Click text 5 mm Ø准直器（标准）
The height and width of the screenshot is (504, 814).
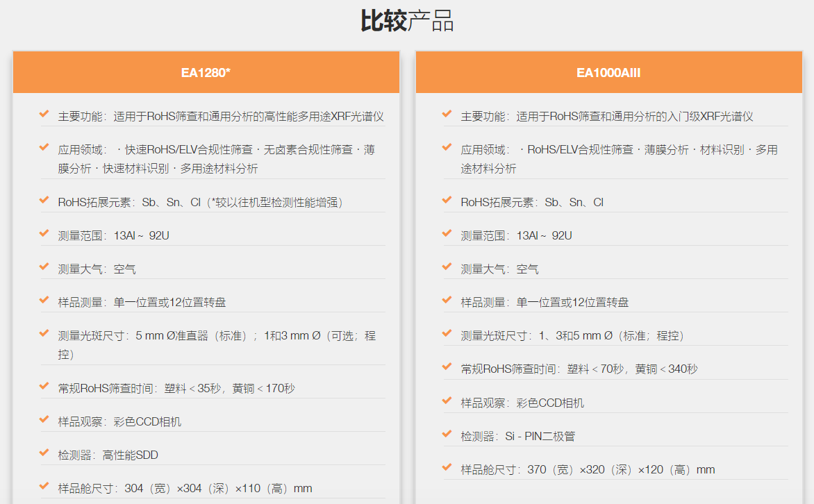192,336
